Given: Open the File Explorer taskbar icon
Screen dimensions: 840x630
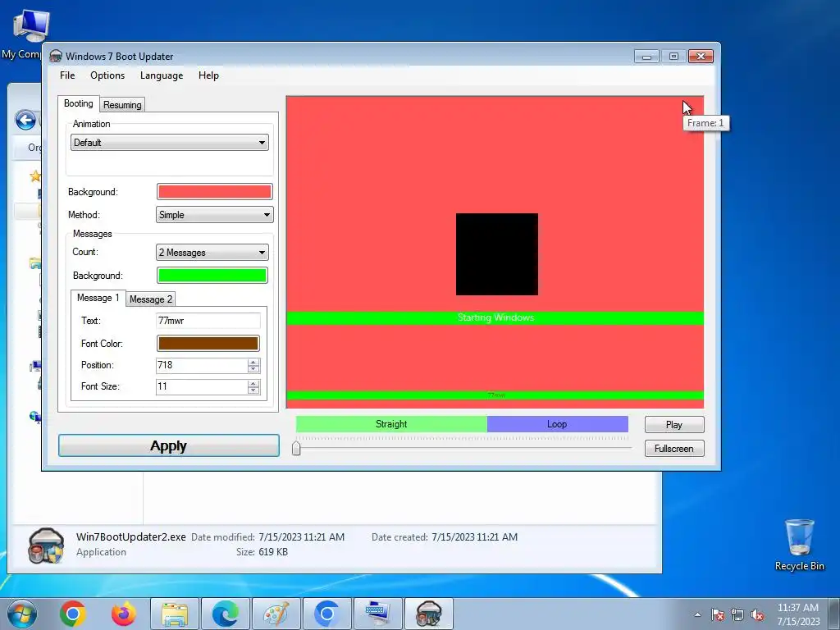Looking at the screenshot, I should tap(175, 614).
